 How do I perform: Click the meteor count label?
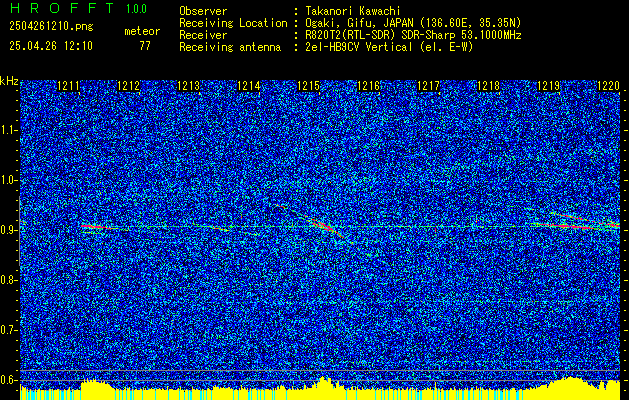pos(142,31)
